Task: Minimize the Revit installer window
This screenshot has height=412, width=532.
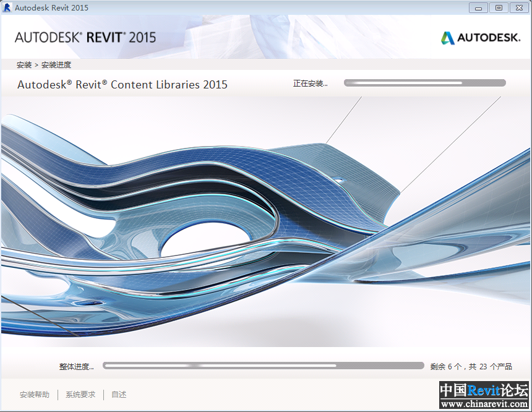Action: [478, 8]
